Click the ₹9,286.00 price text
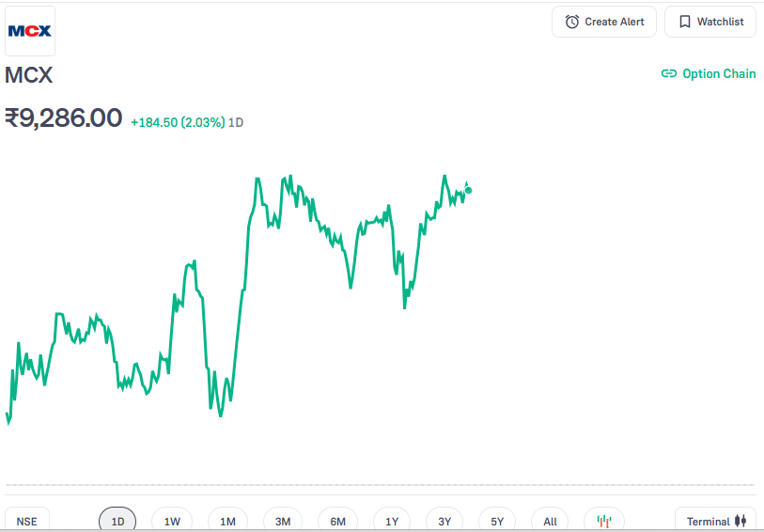Screen dimensions: 764x532 point(64,117)
